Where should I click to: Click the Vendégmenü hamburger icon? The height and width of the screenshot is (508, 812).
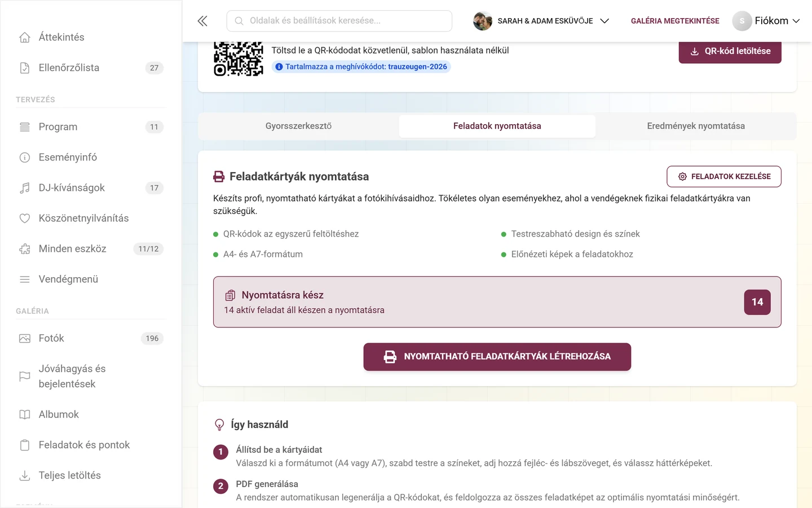25,279
